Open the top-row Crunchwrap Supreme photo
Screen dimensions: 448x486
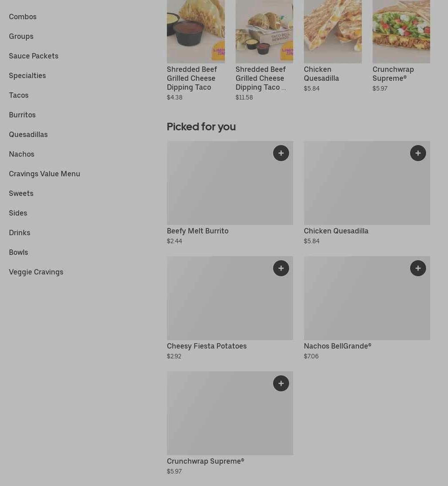(401, 31)
